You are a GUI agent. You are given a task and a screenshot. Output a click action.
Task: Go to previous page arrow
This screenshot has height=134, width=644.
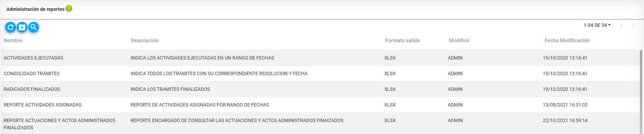622,25
